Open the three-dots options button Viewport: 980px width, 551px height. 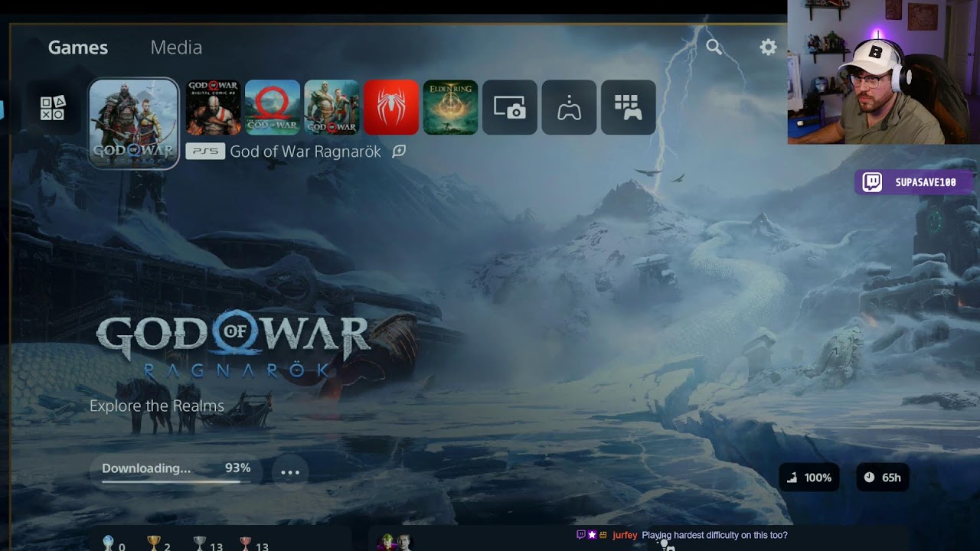[290, 472]
